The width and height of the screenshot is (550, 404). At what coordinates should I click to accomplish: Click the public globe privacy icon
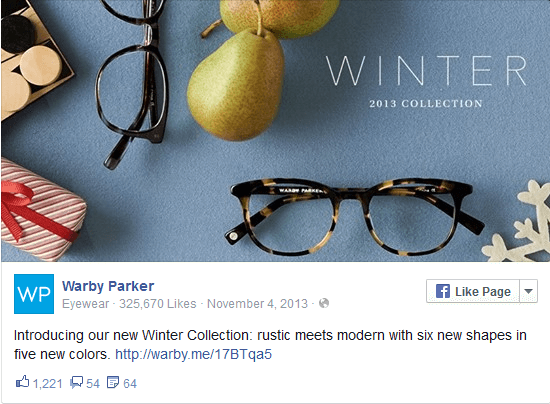(x=324, y=303)
